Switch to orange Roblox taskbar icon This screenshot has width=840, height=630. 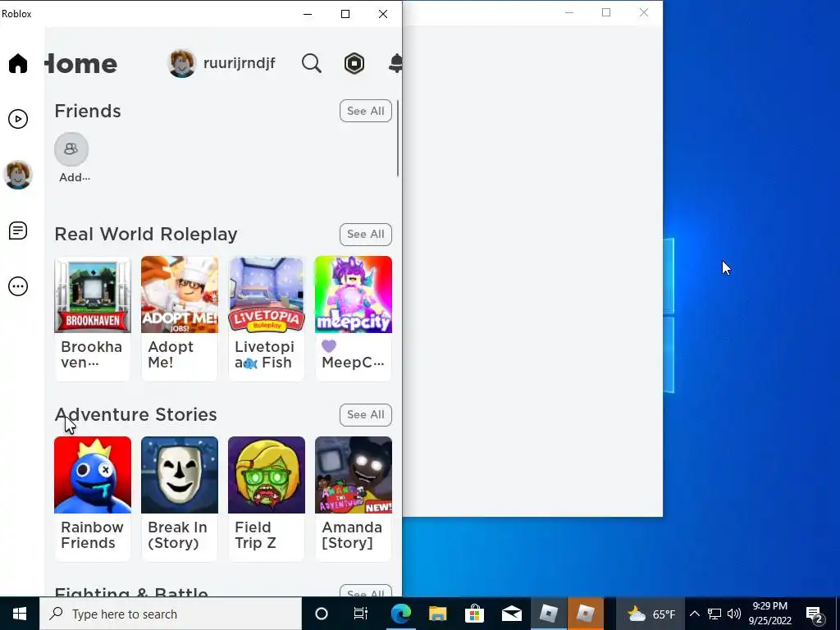(x=586, y=614)
